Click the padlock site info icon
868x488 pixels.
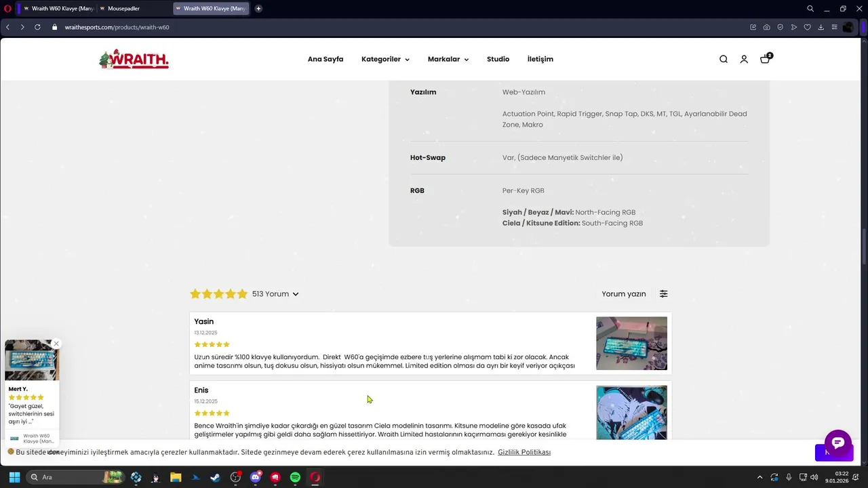click(55, 27)
